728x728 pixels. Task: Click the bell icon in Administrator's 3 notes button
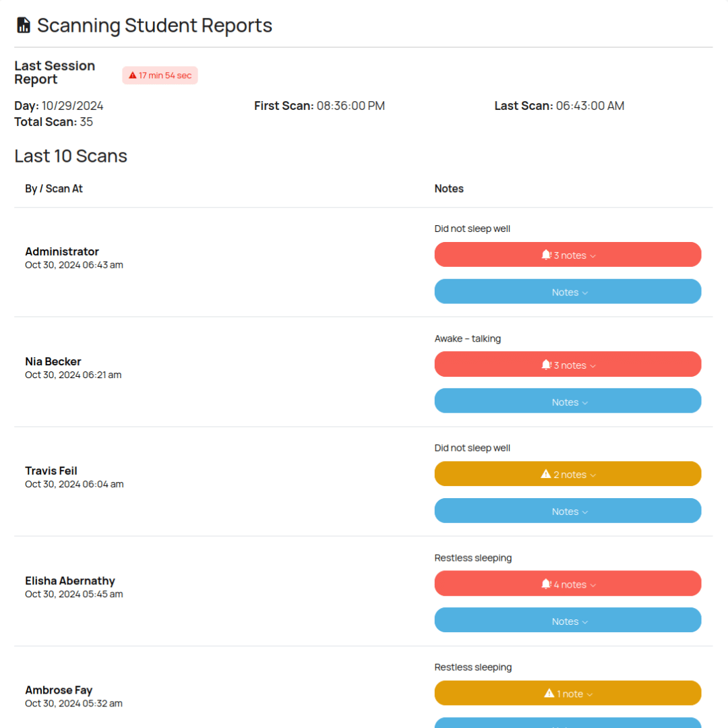pos(546,255)
